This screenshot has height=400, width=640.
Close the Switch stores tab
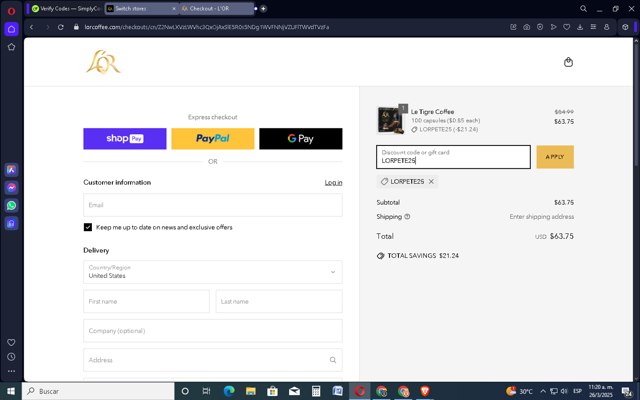click(x=174, y=9)
